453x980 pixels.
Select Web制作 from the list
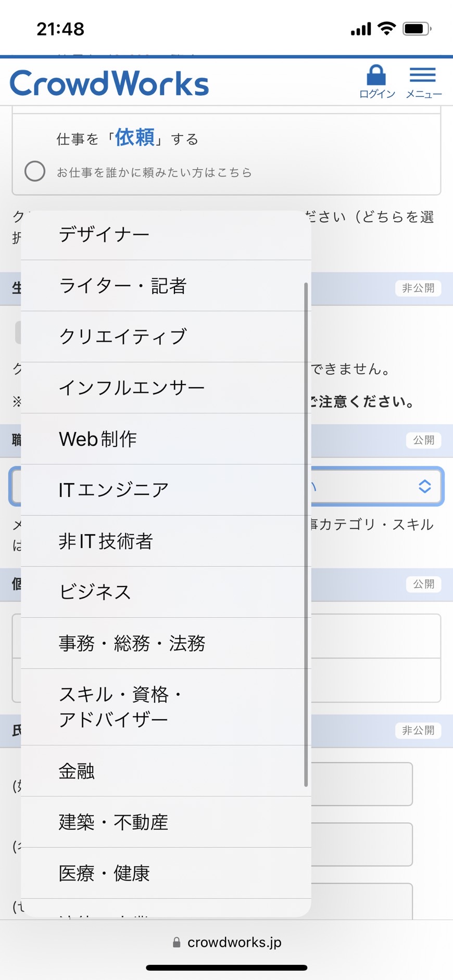[x=166, y=439]
